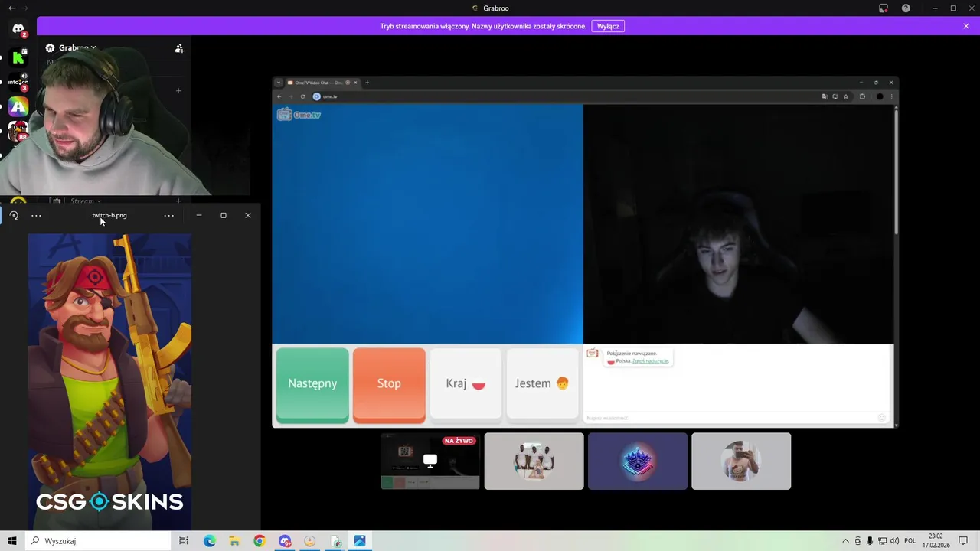Go forward with Discord's title bar arrow

click(25, 8)
